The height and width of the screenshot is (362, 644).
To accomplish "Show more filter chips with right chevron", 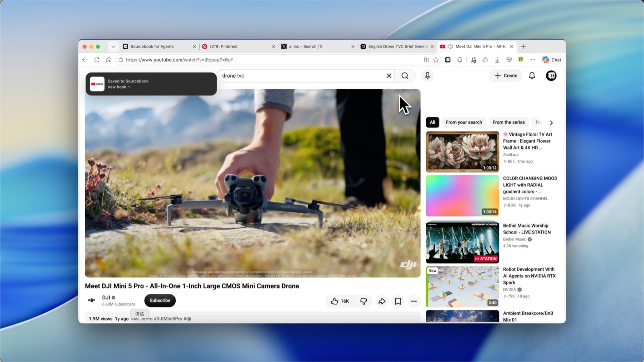I will click(551, 123).
